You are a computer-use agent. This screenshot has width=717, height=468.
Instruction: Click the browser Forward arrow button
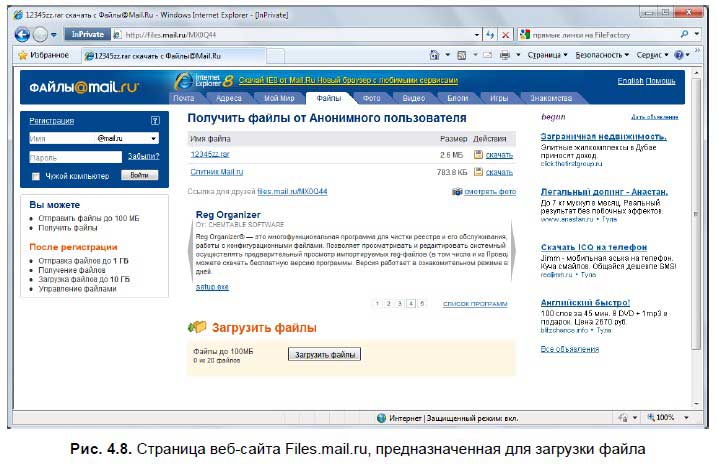[40, 34]
